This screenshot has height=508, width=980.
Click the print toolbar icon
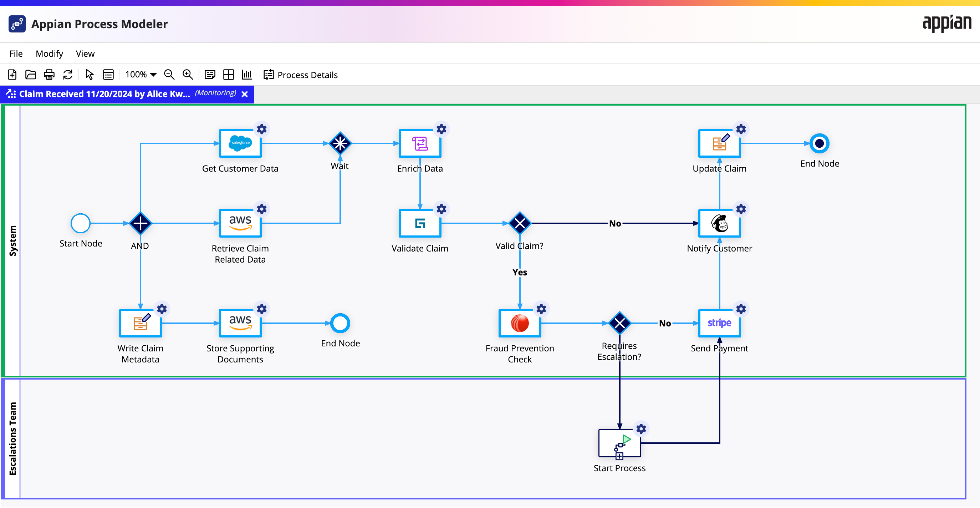point(49,75)
